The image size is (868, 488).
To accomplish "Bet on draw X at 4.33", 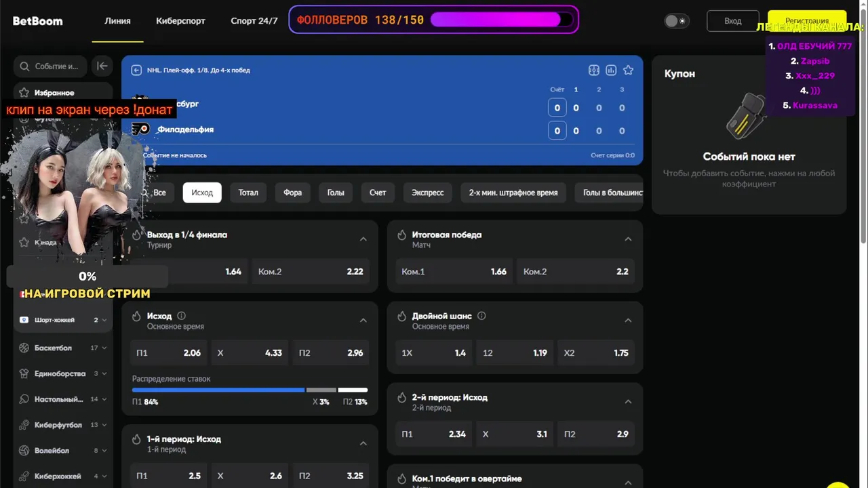I will pyautogui.click(x=250, y=353).
